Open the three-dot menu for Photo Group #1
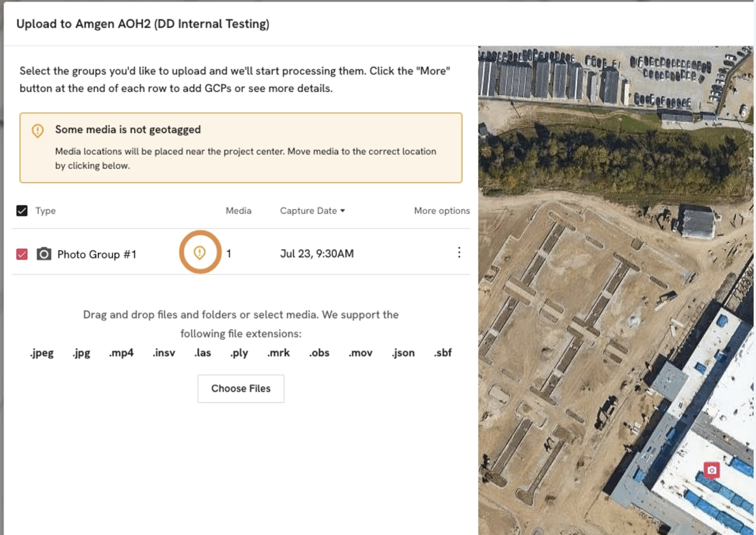Image resolution: width=756 pixels, height=535 pixels. coord(459,252)
